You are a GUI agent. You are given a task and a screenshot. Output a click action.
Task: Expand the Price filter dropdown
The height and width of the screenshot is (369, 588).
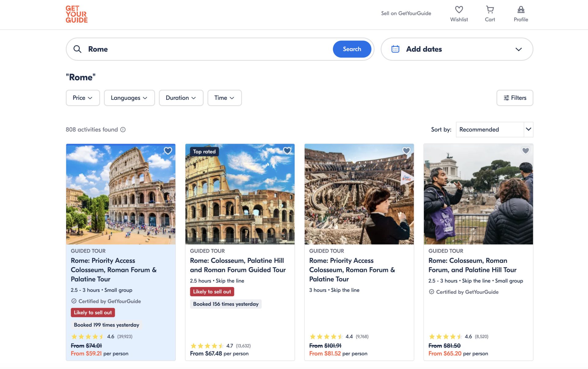[83, 98]
